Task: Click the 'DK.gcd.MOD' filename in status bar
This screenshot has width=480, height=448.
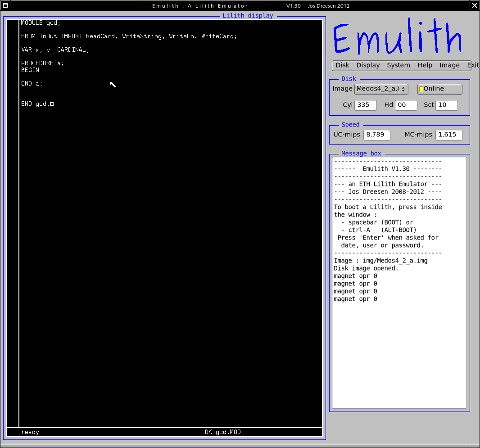Action: coord(223,432)
